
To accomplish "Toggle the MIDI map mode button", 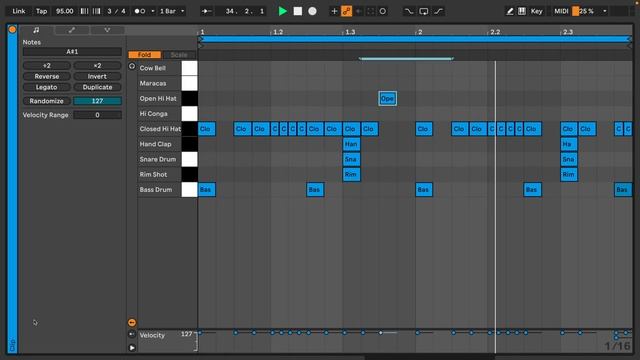I will (x=561, y=11).
